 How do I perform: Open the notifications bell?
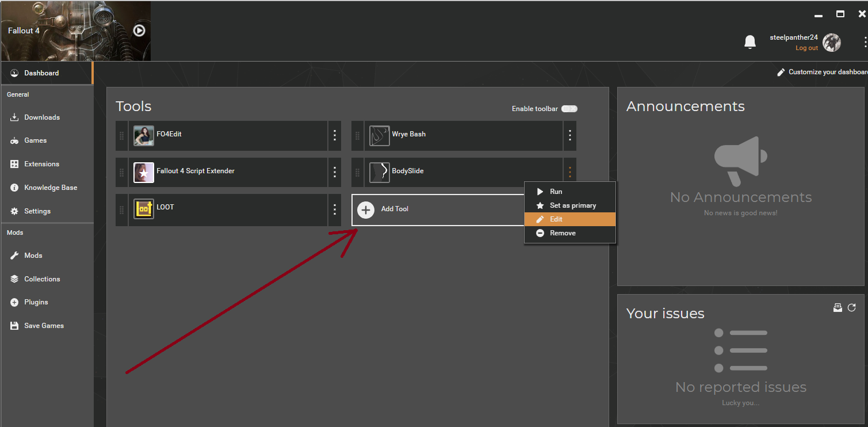tap(750, 42)
